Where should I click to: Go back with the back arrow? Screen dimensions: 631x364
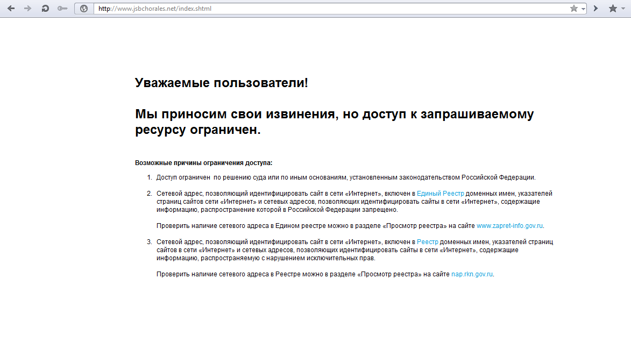point(11,9)
